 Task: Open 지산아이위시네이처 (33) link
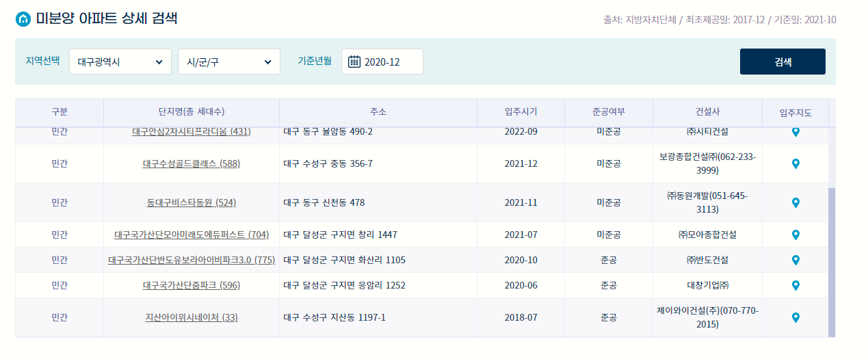[x=192, y=317]
